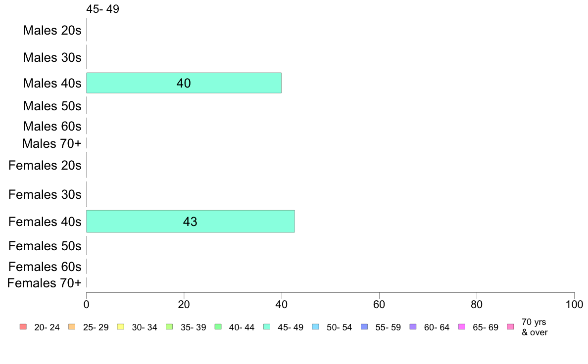Select the Females 40s bar showing 43
Image resolution: width=588 pixels, height=364 pixels.
click(191, 222)
